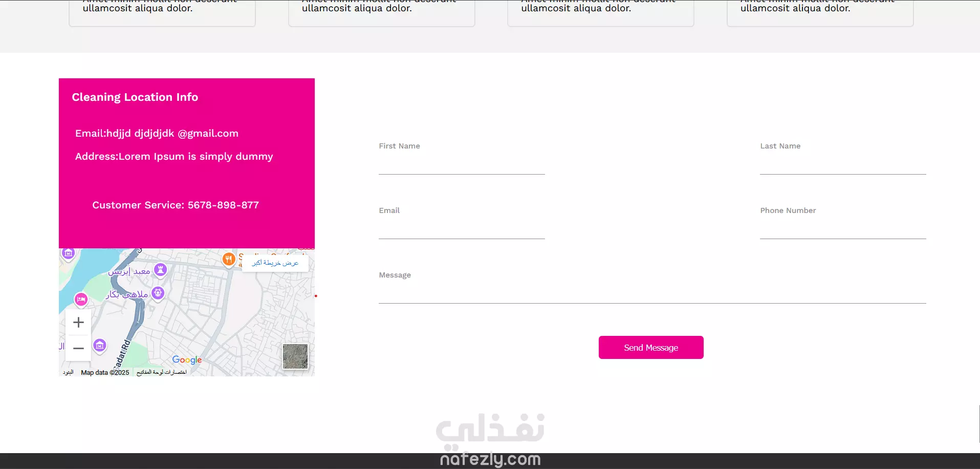Click the Cleaning Location Info heading
Viewport: 980px width, 469px height.
tap(135, 97)
